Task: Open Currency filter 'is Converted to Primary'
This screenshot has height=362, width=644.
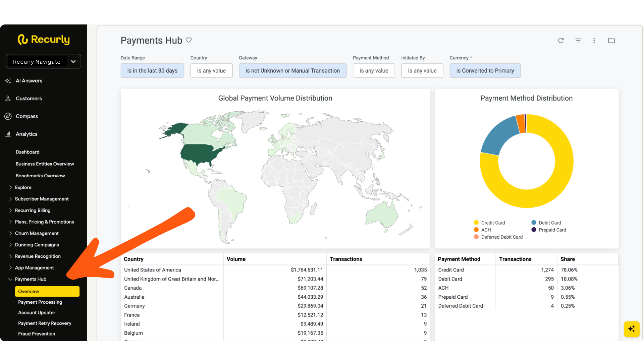Action: click(485, 71)
